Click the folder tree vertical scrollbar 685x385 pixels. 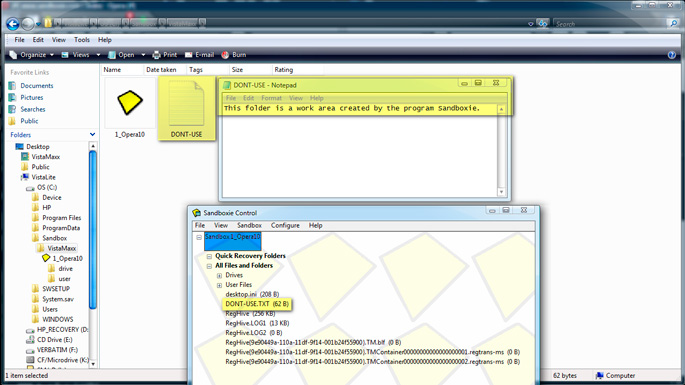(x=93, y=230)
